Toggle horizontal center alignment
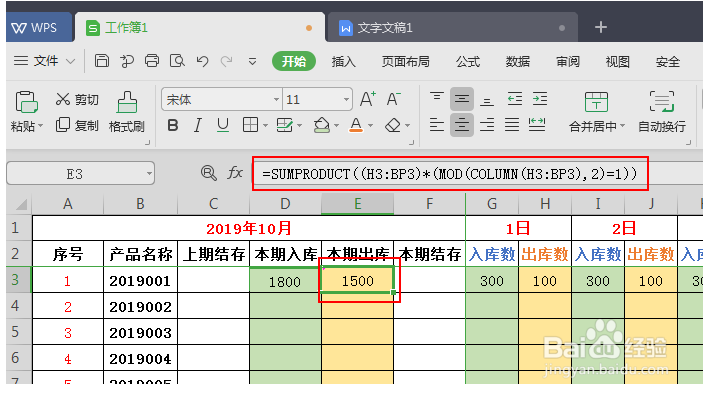Viewport: 708px width, 394px height. click(461, 125)
